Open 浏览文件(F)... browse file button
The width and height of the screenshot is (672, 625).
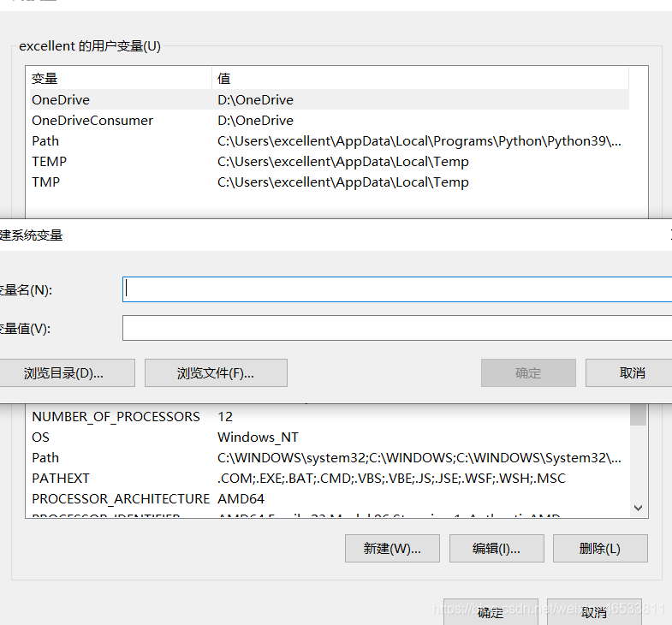click(216, 373)
